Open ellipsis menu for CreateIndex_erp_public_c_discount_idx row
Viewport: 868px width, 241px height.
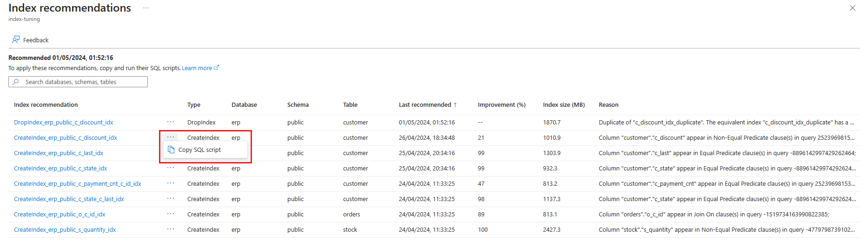click(x=171, y=137)
